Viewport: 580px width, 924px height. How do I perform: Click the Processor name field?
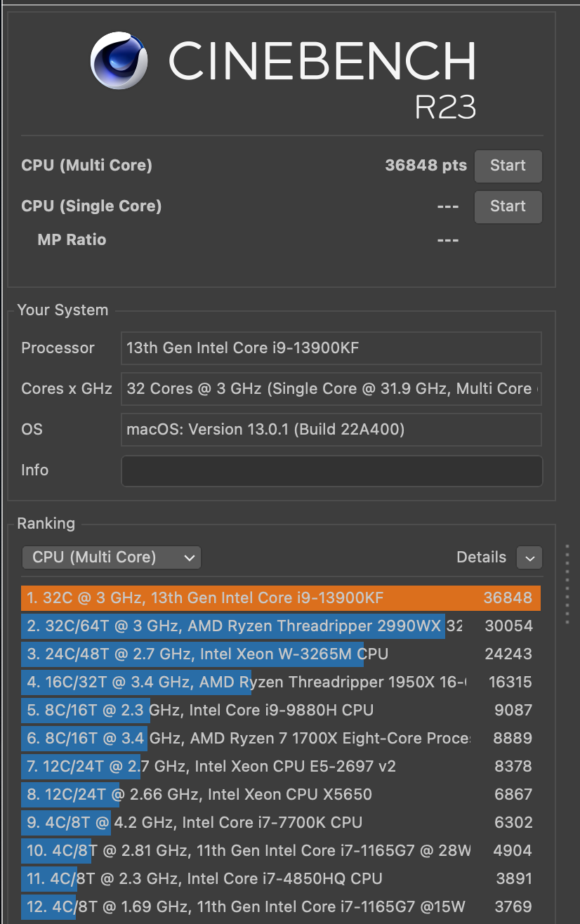(x=331, y=348)
